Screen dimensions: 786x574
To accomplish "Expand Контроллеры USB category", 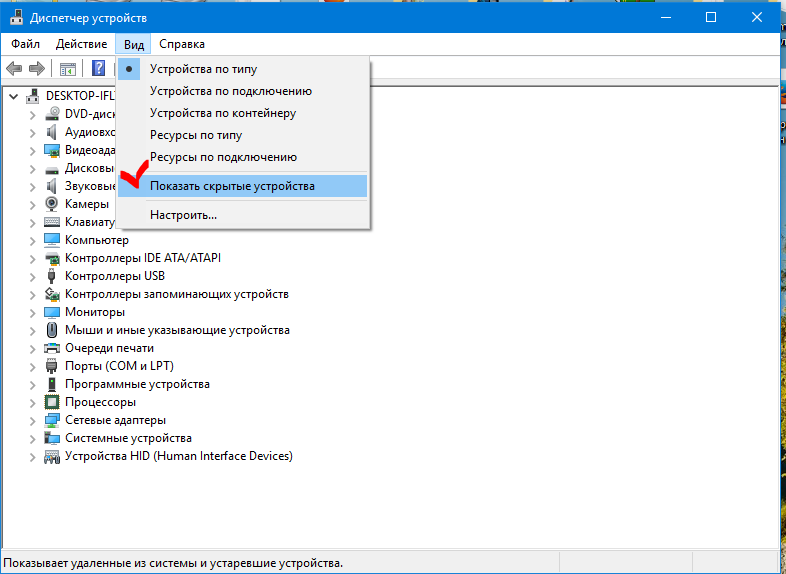I will (x=33, y=277).
